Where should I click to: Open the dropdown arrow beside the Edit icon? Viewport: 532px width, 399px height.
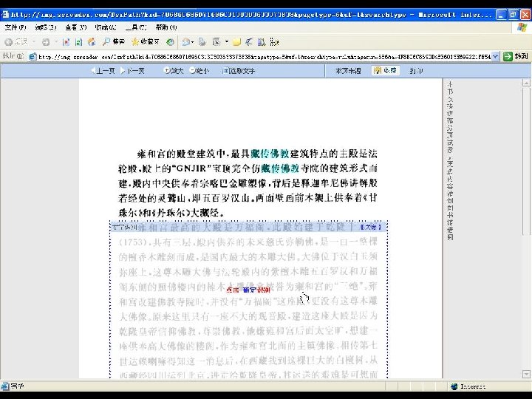tap(227, 41)
